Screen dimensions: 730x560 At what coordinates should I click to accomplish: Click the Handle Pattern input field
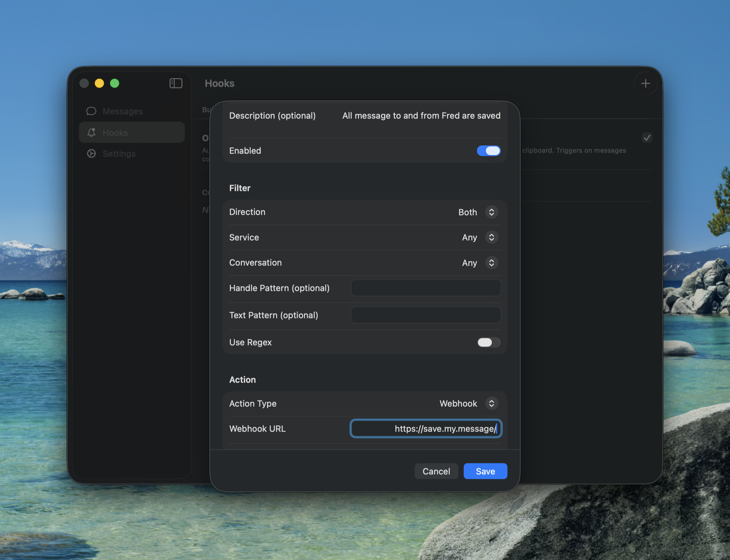426,288
